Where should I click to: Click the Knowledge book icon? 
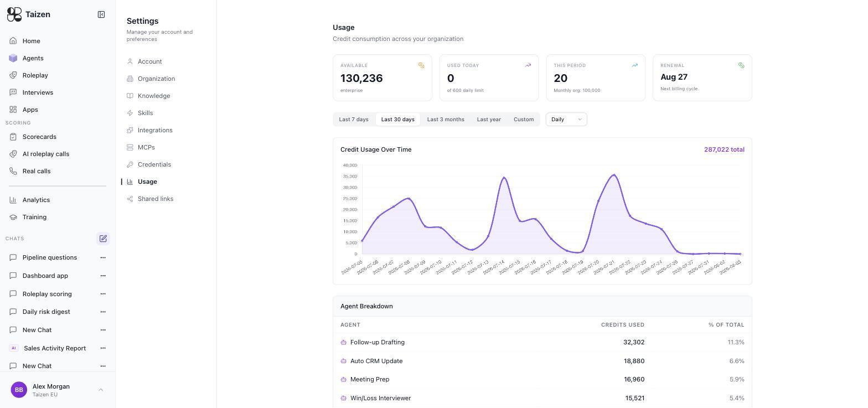pyautogui.click(x=130, y=96)
